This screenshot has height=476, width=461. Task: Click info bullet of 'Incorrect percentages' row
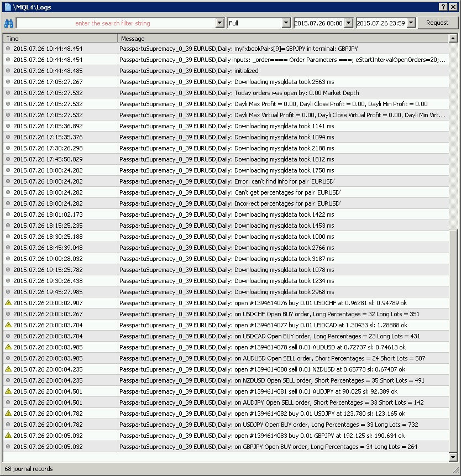(x=8, y=203)
